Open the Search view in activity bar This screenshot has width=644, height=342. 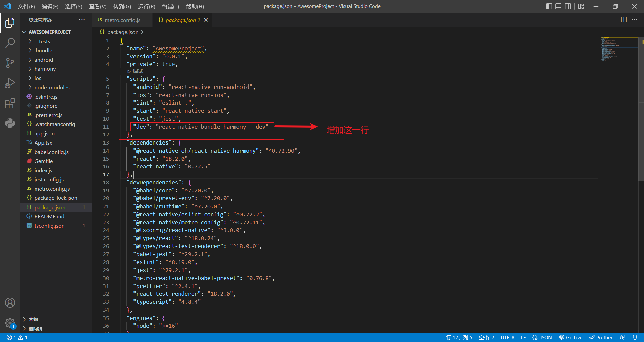tap(10, 43)
